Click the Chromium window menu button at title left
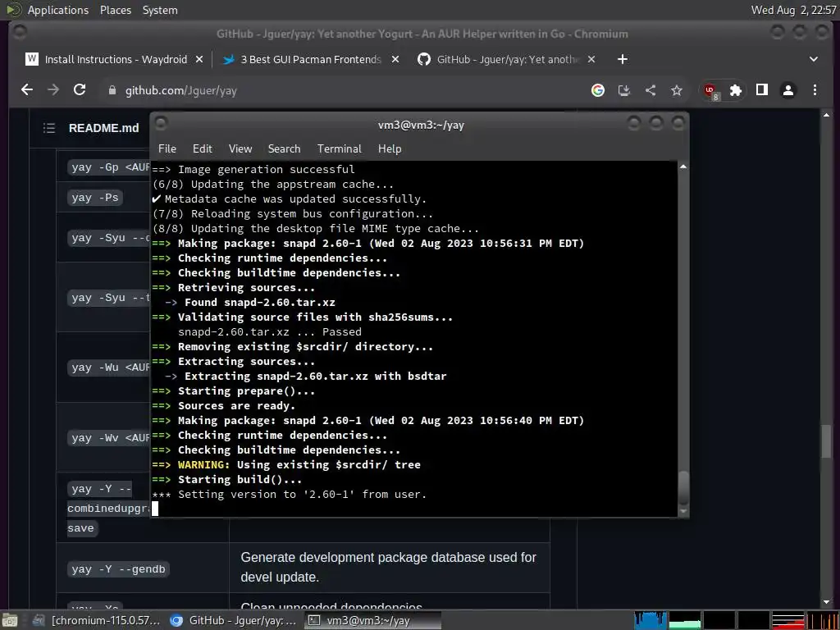840x630 pixels. (20, 32)
